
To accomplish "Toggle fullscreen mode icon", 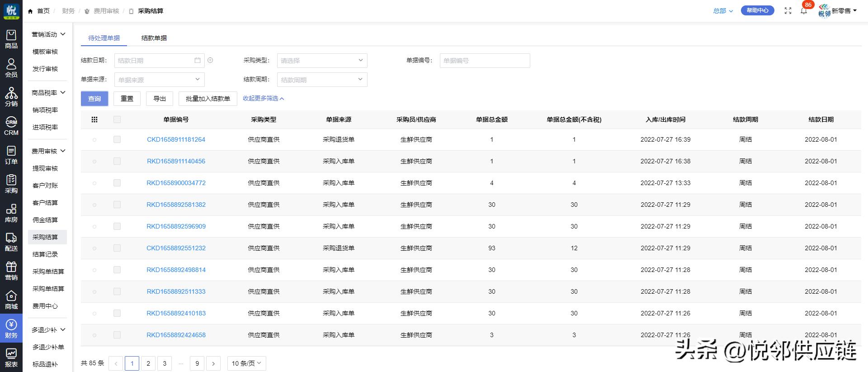I will tap(788, 11).
